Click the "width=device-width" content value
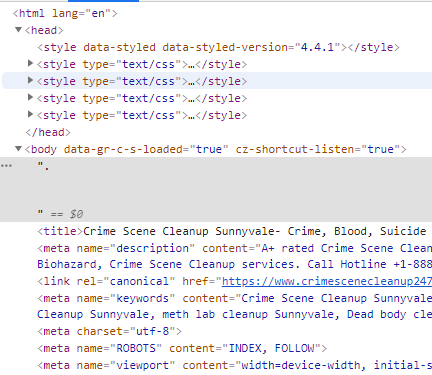 [301, 365]
